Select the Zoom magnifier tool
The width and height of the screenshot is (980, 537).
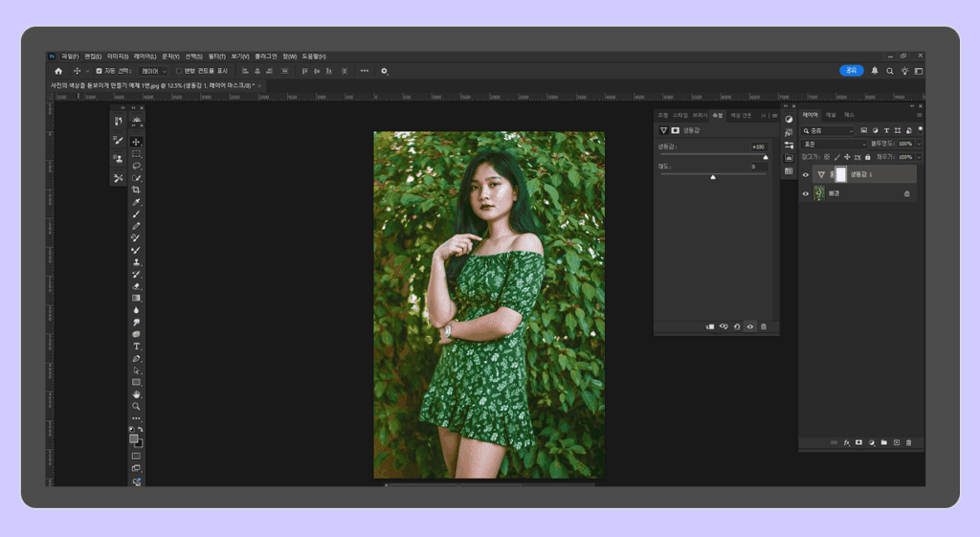[x=136, y=407]
